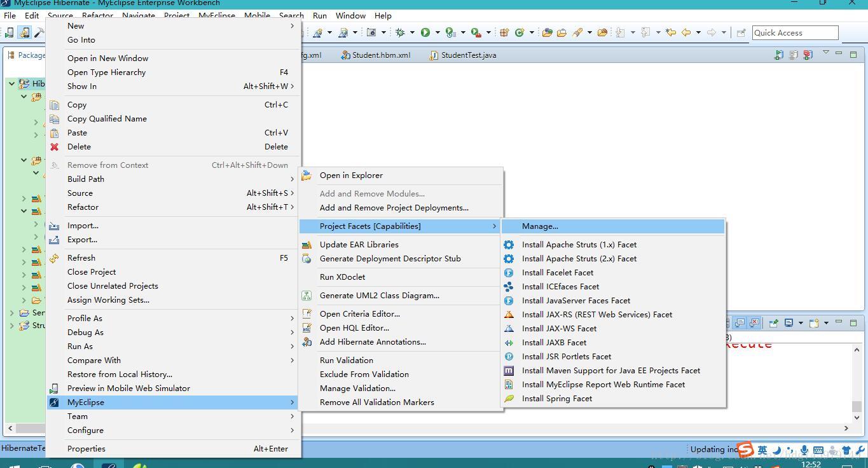Viewport: 868px width, 468px height.
Task: Choose Install JAXB Facet
Action: tap(612, 343)
